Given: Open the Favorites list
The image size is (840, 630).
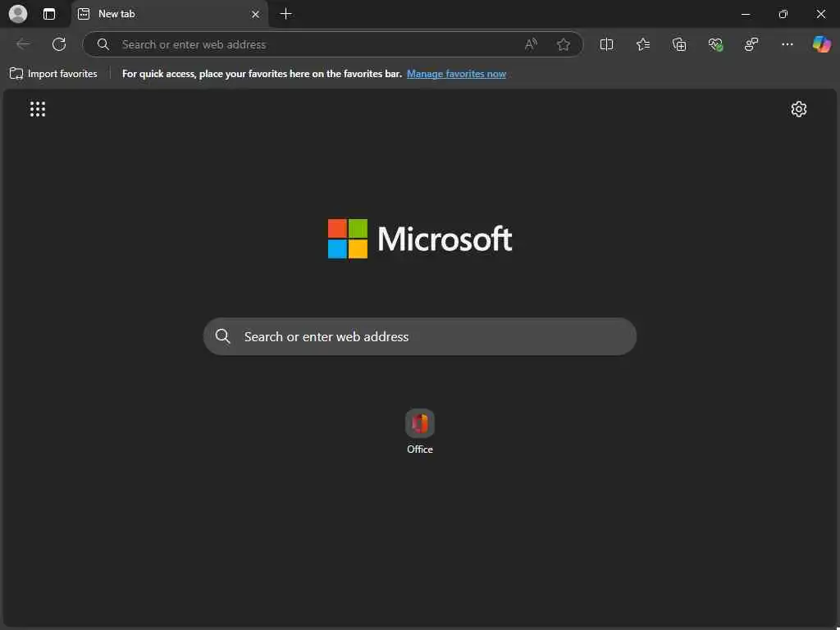Looking at the screenshot, I should click(x=643, y=44).
